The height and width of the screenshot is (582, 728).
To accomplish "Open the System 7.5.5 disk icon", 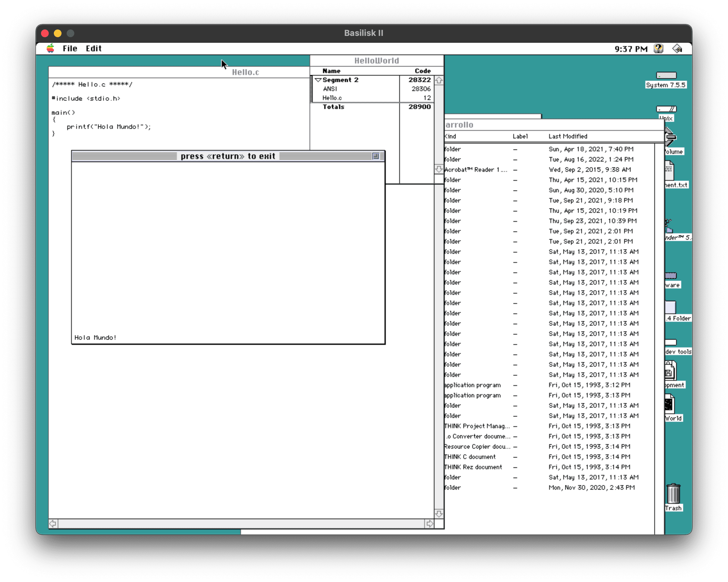I will [x=666, y=75].
